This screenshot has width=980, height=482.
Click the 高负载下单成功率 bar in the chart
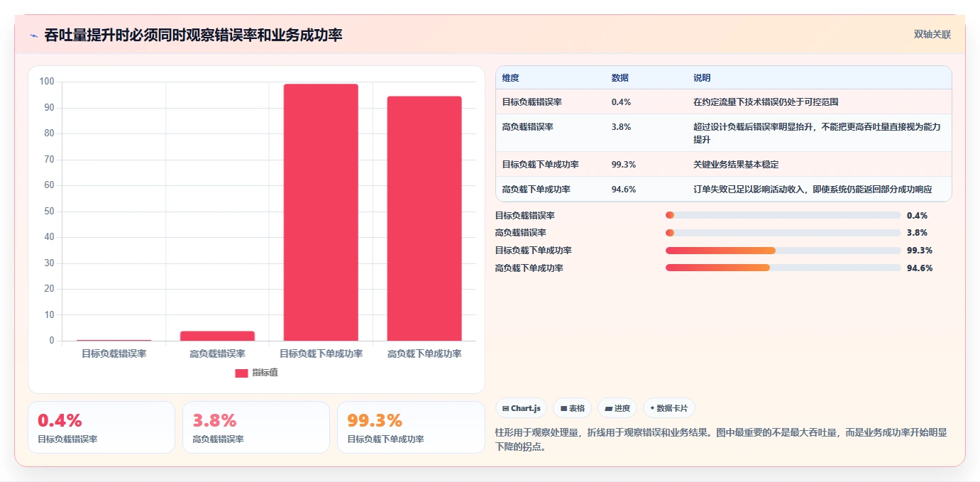[x=424, y=219]
